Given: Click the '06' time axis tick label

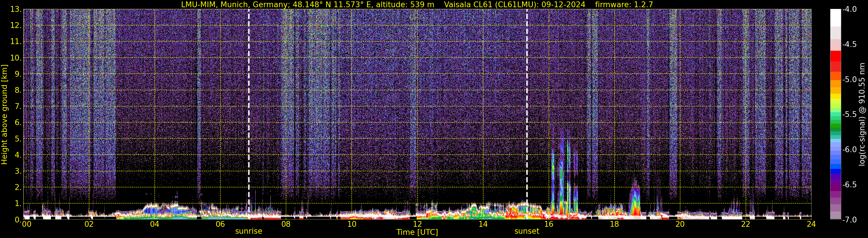Looking at the screenshot, I should 220,224.
